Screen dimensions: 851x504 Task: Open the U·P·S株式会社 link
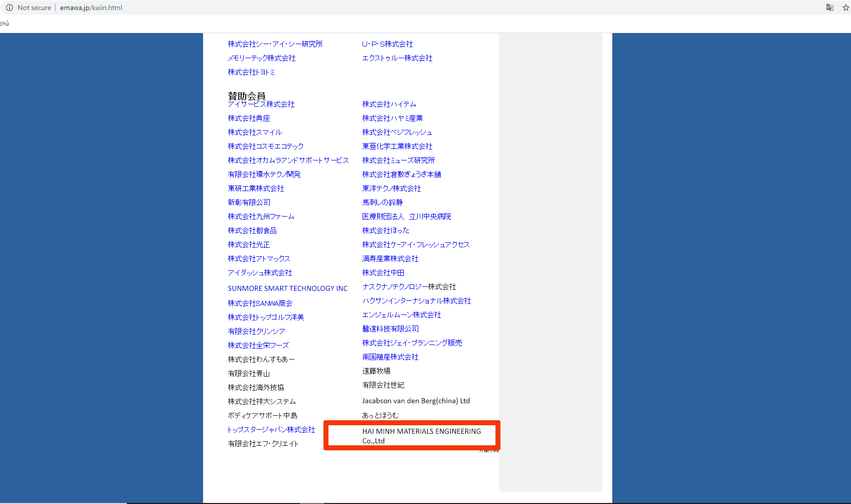(x=387, y=44)
